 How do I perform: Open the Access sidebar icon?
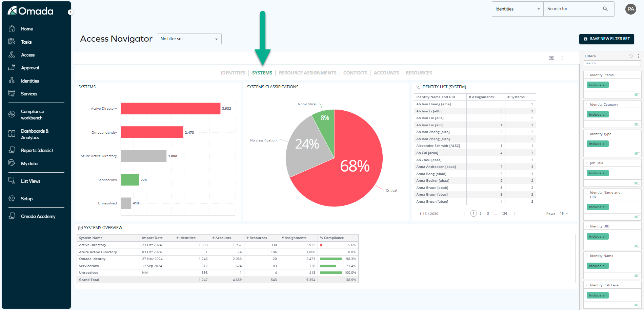[x=12, y=54]
